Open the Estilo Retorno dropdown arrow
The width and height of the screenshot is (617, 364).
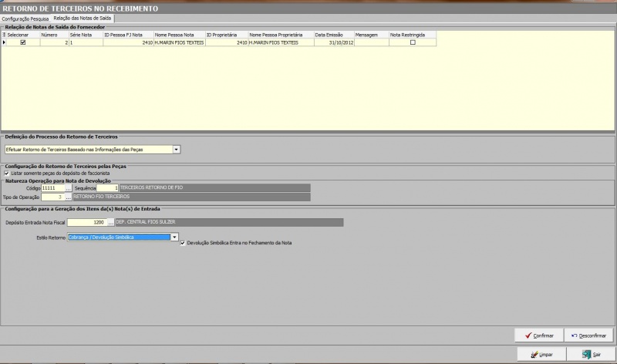pyautogui.click(x=174, y=238)
